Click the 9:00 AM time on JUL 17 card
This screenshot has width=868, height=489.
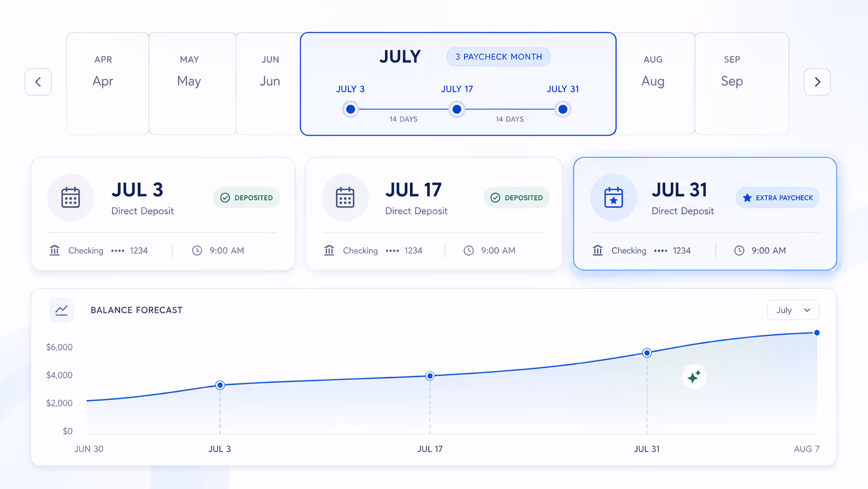point(498,250)
